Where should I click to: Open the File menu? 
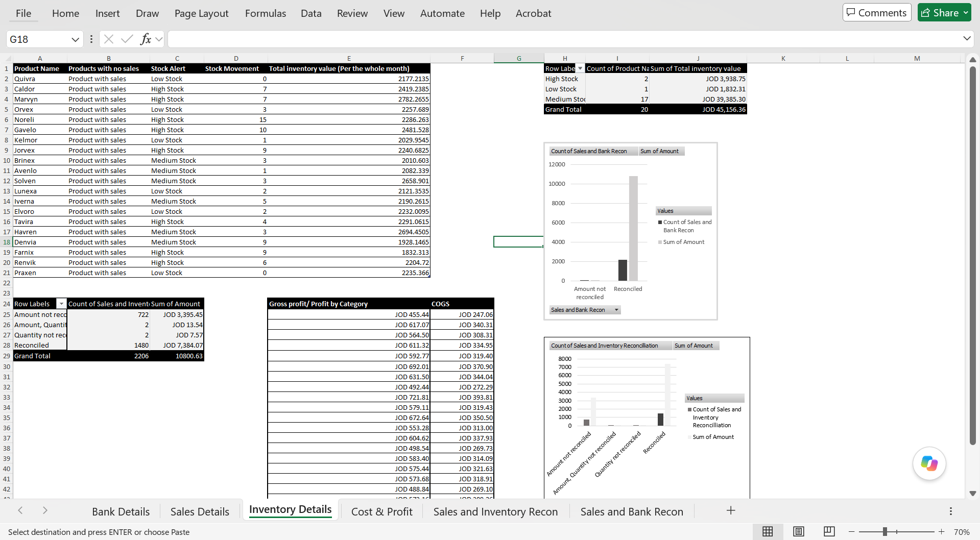[23, 13]
